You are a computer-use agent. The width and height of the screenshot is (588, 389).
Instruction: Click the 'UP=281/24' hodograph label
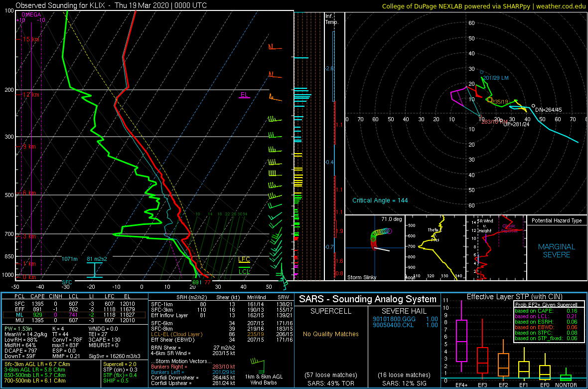click(x=516, y=124)
